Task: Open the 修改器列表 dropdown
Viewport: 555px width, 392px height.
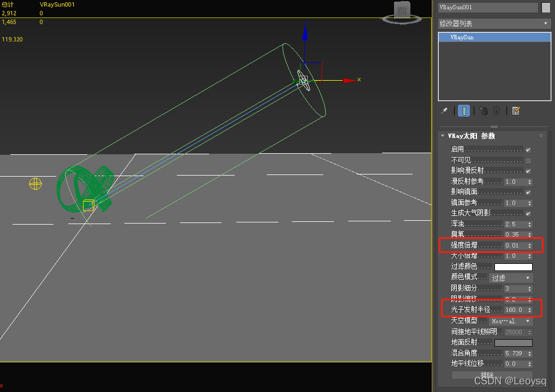Action: point(494,23)
